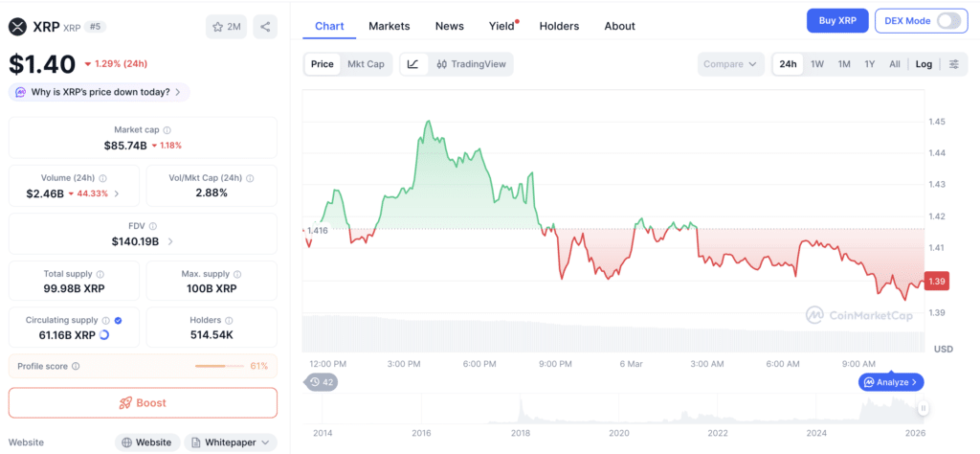This screenshot has height=454, width=980.
Task: Click the historical range selector chart
Action: (x=613, y=409)
